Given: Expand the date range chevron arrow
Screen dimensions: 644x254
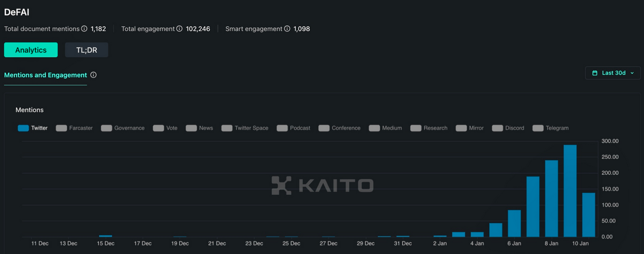Looking at the screenshot, I should 632,73.
